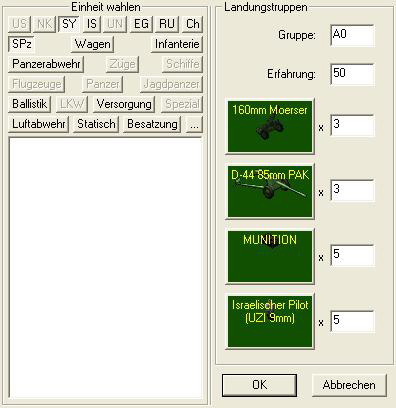Screen dimensions: 396x408
Task: Focus the Gruppe input field
Action: click(352, 35)
